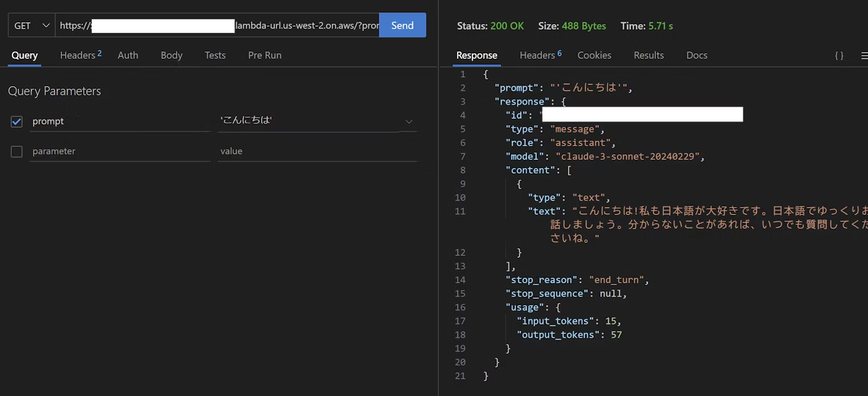868x396 pixels.
Task: Click the "stop_reason" line in response
Action: coord(577,280)
